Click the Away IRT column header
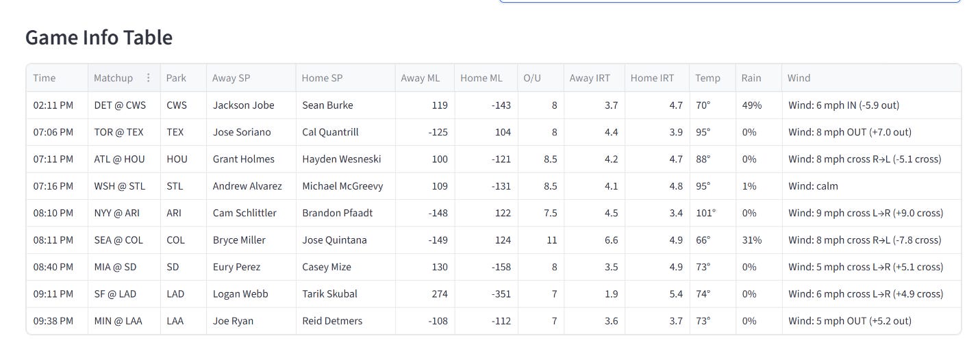The width and height of the screenshot is (980, 349). pyautogui.click(x=594, y=78)
